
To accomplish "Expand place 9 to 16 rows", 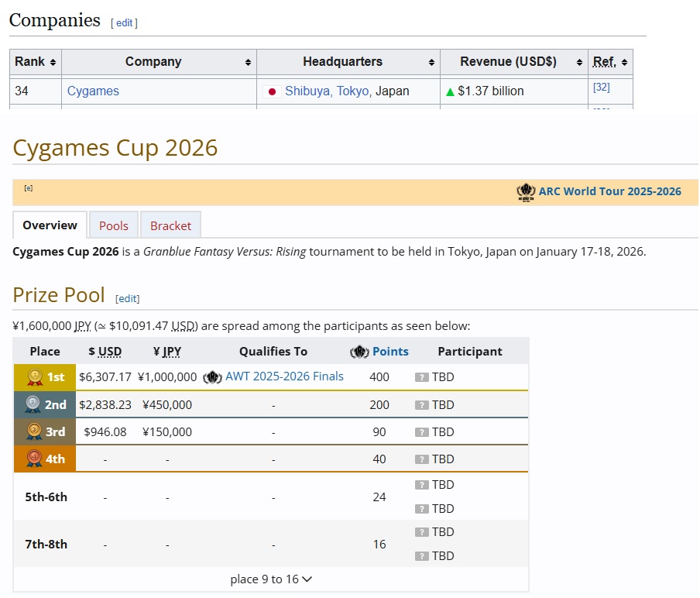I will [271, 579].
